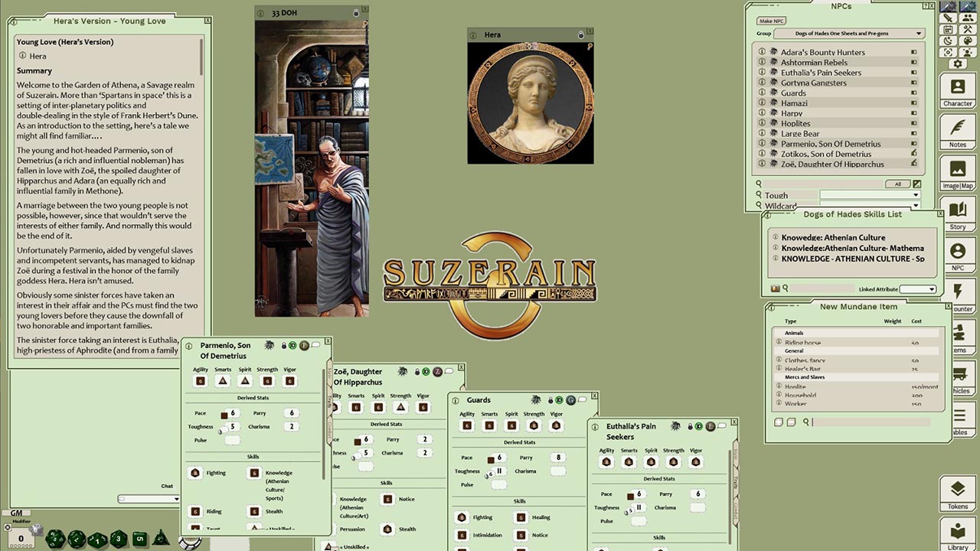Click the All filter button below the NPC list
The width and height of the screenshot is (980, 551).
(x=898, y=184)
